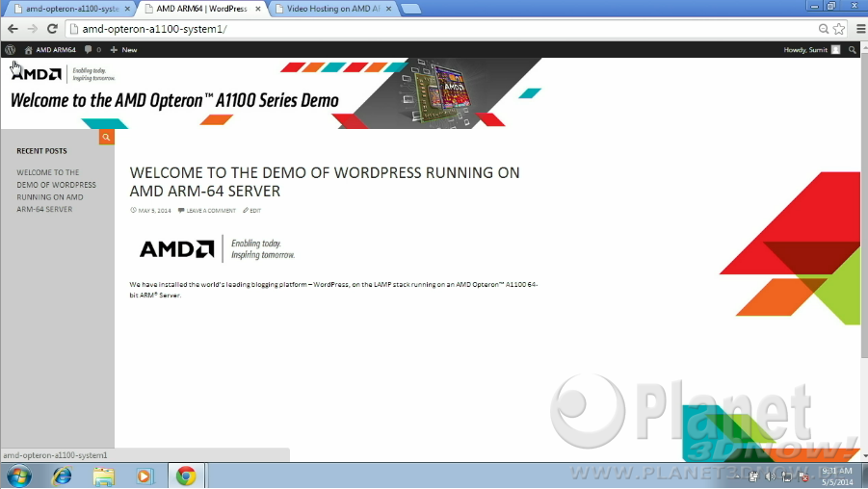Switch to the Video Hosting on AMD tab
This screenshot has height=489, width=868.
[333, 9]
